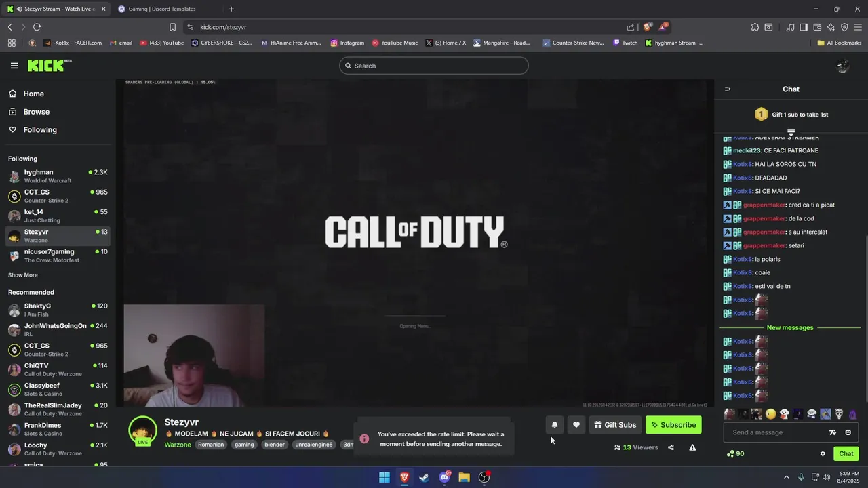This screenshot has width=868, height=488.
Task: Open a new browser tab
Action: click(231, 9)
